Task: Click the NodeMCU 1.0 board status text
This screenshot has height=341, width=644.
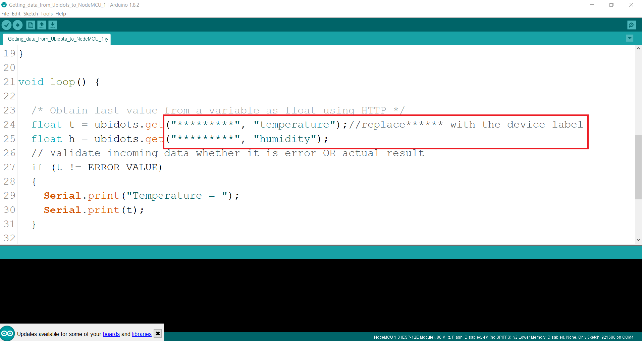Action: (503, 337)
